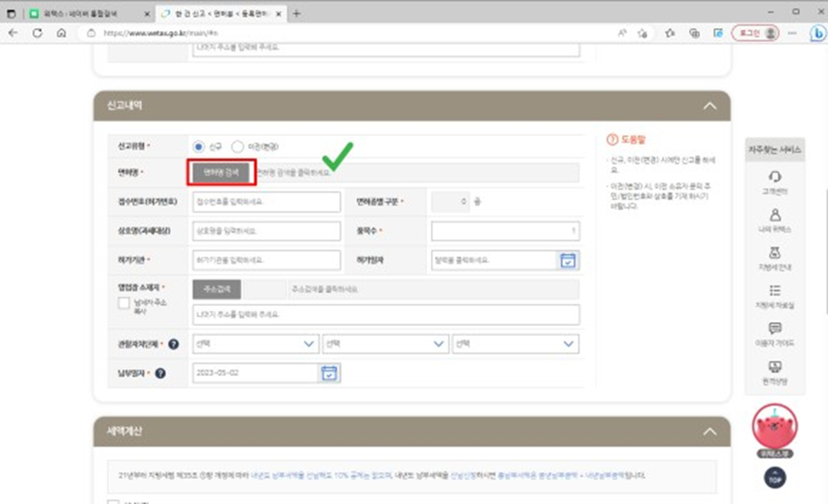Image resolution: width=828 pixels, height=504 pixels.
Task: Open the third 관할자치단체 dropdown
Action: point(516,344)
